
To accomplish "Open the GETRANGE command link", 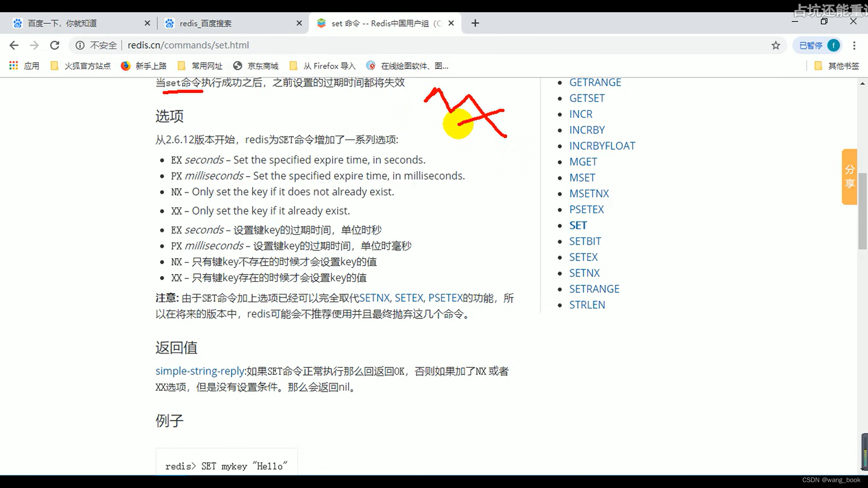I will [595, 82].
